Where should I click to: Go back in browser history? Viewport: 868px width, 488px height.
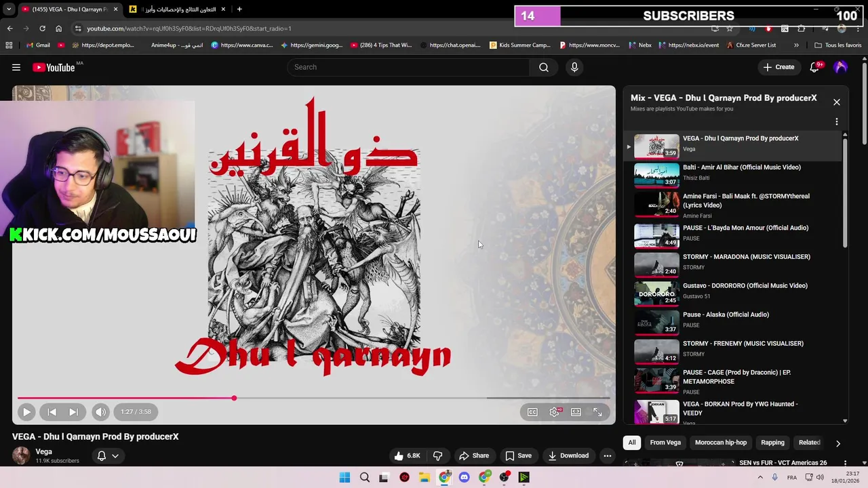(x=9, y=28)
